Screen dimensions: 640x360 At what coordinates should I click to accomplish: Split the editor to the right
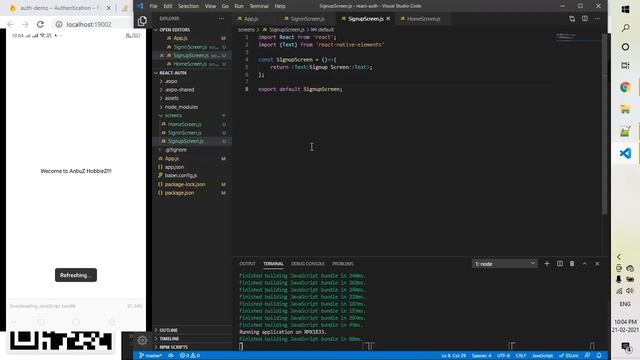585,19
